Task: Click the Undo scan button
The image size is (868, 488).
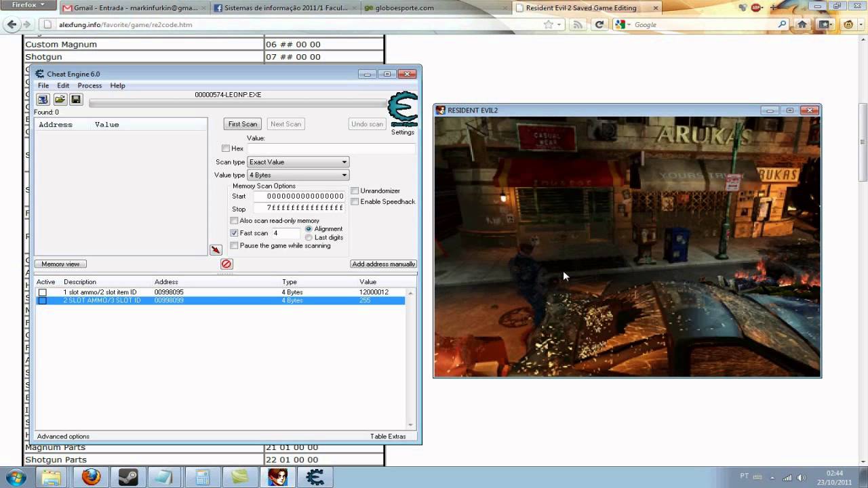Action: click(x=368, y=124)
